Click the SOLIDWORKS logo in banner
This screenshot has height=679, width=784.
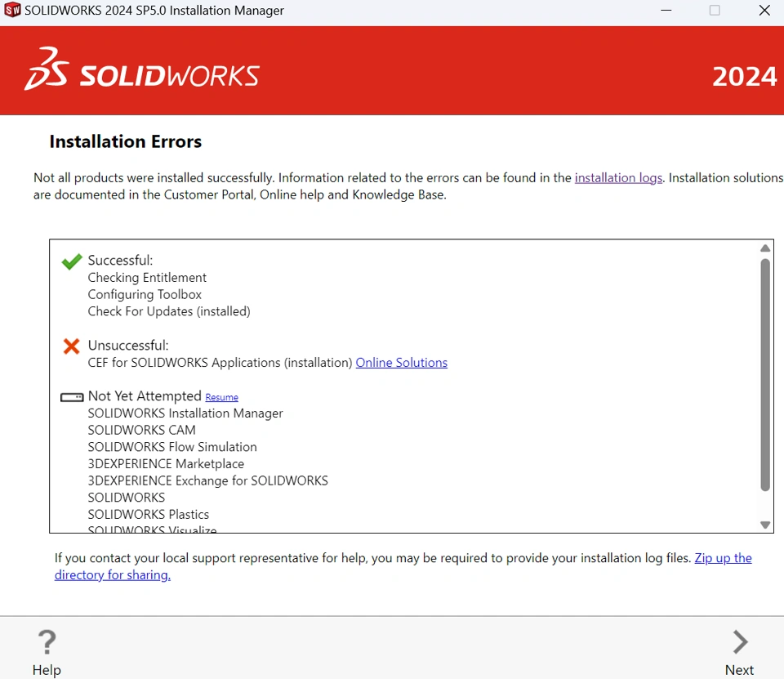[142, 69]
